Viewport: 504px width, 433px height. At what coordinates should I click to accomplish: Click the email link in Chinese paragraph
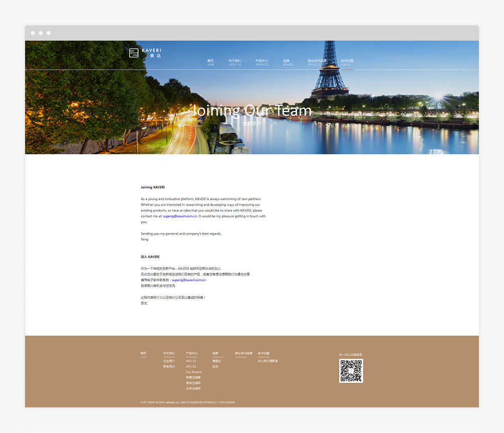(189, 280)
